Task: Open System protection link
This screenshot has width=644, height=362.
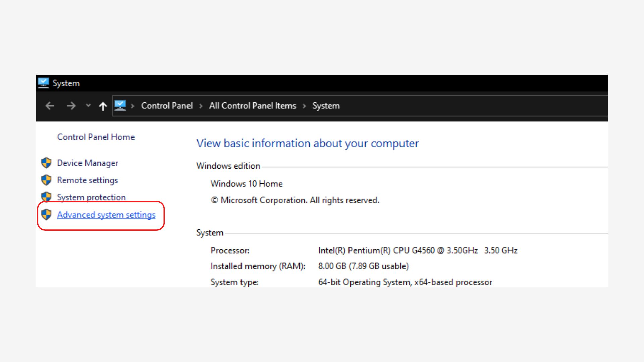Action: click(x=91, y=197)
